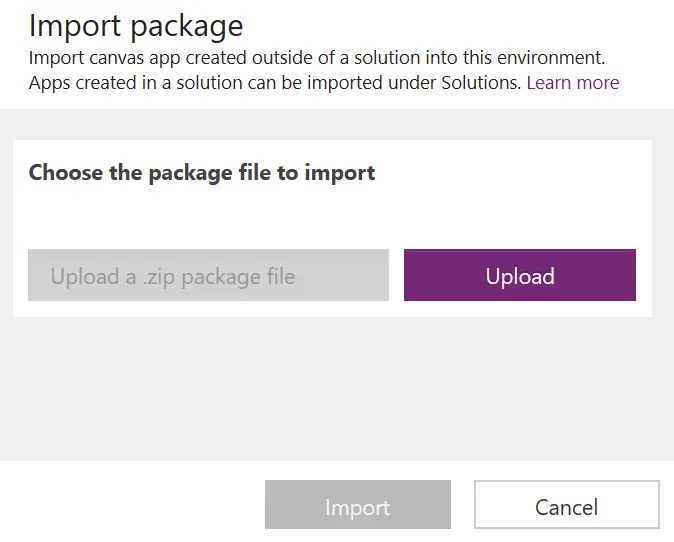Focus the 'Upload a .zip package file' field
Image resolution: width=674 pixels, height=542 pixels.
208,275
